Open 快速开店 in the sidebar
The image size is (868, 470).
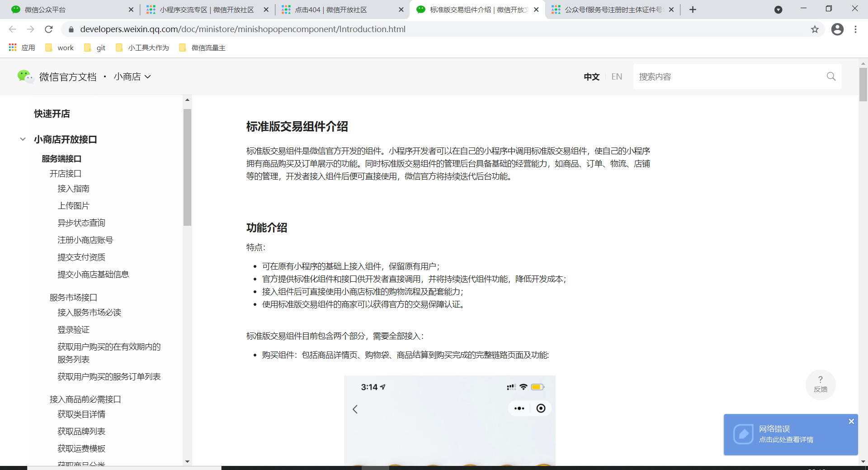pos(52,114)
